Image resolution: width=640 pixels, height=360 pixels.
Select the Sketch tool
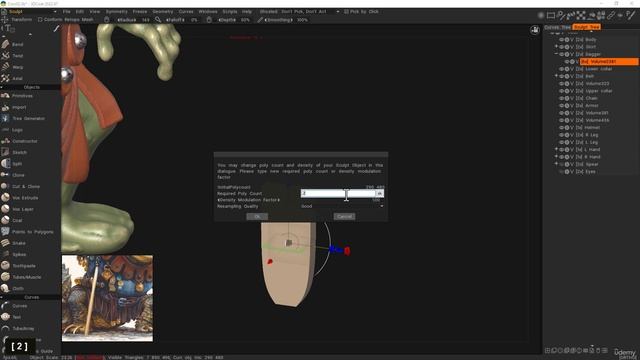point(19,152)
